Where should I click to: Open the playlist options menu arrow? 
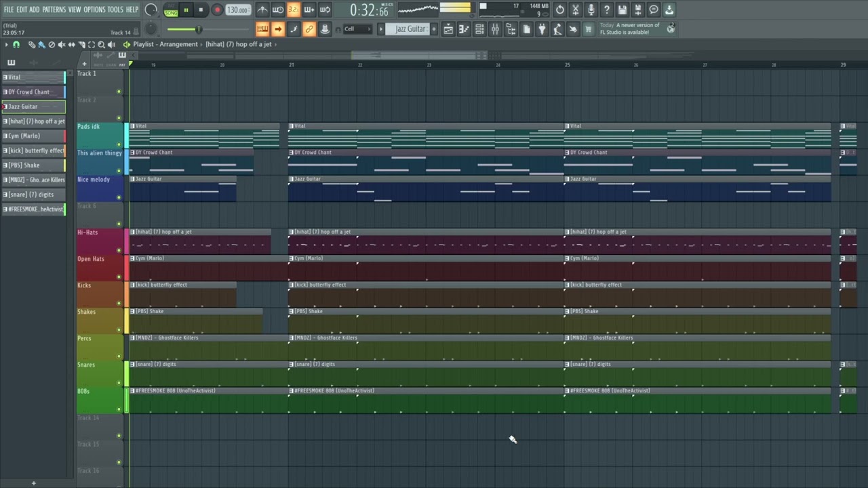pyautogui.click(x=6, y=44)
